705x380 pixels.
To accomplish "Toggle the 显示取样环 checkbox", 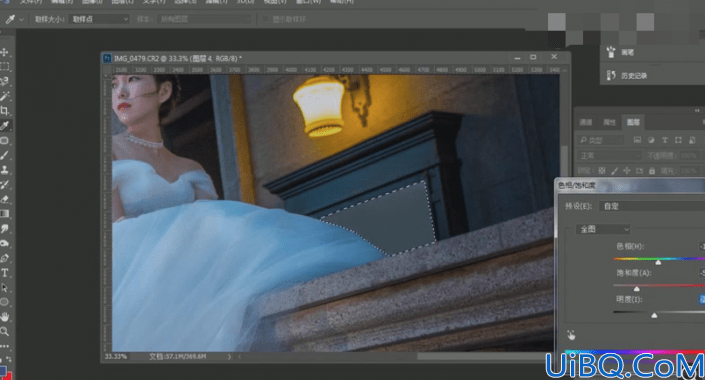I will point(266,19).
